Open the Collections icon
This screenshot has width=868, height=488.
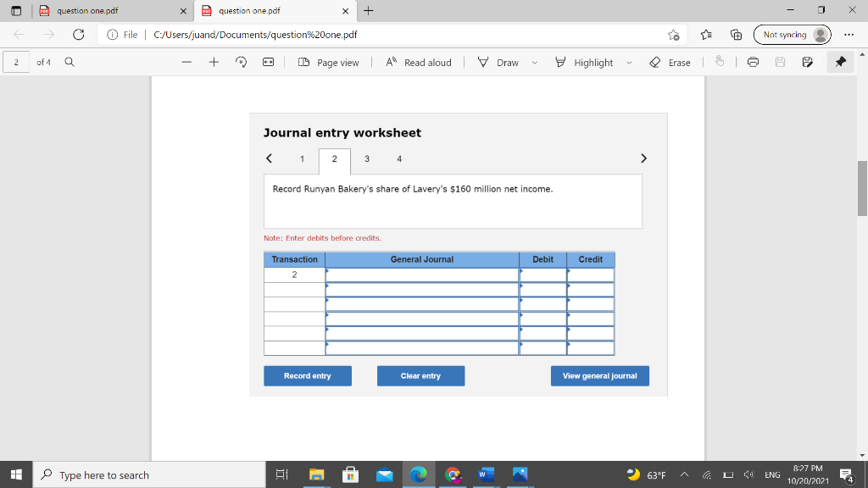[x=736, y=35]
